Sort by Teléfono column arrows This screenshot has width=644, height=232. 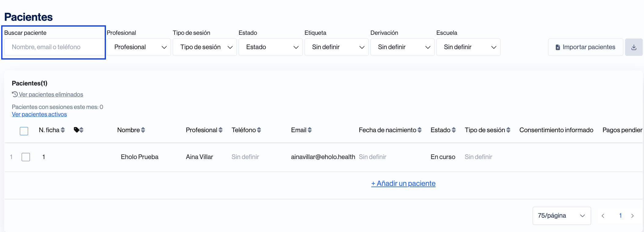(259, 130)
